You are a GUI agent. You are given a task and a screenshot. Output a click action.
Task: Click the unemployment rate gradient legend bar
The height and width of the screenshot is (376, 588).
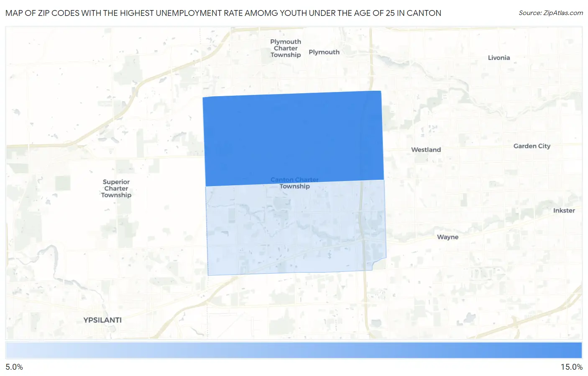(294, 350)
